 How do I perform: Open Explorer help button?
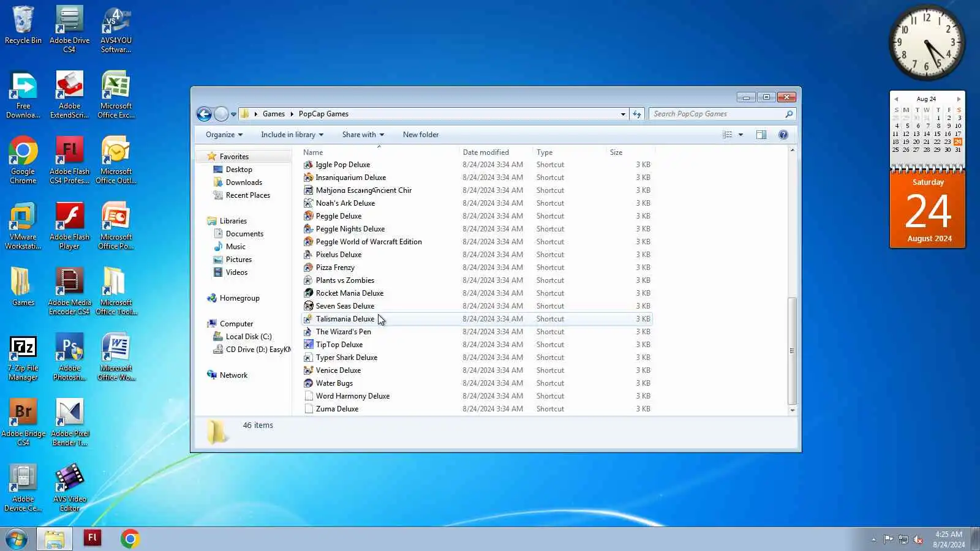783,135
